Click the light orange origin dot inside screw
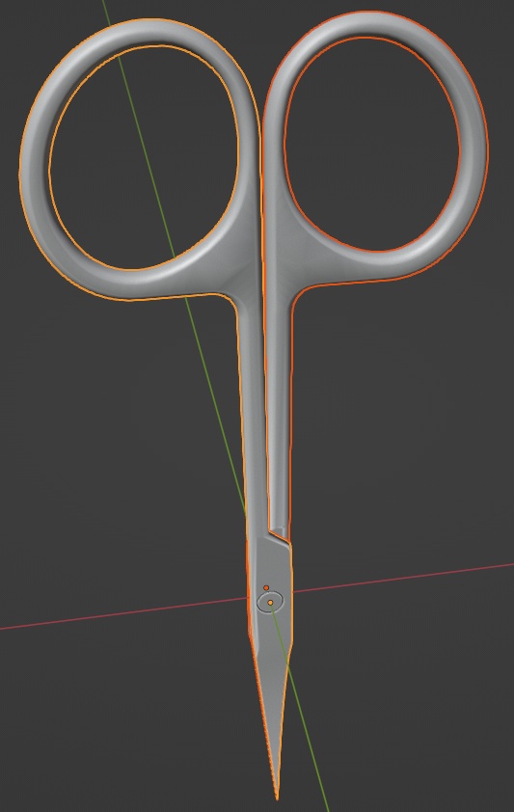Screen dimensions: 514x812 click(x=270, y=603)
